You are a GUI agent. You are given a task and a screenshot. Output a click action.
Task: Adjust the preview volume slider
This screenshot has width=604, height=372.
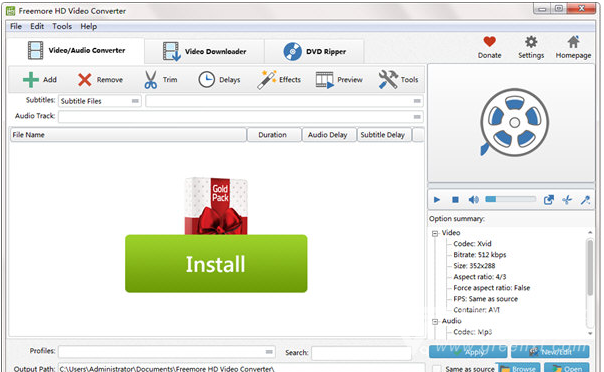[510, 199]
